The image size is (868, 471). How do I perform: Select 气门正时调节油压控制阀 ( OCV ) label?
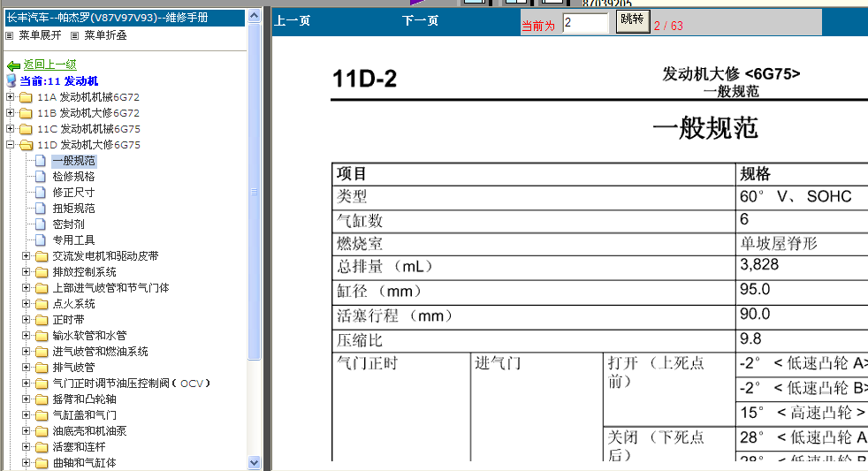tap(131, 383)
